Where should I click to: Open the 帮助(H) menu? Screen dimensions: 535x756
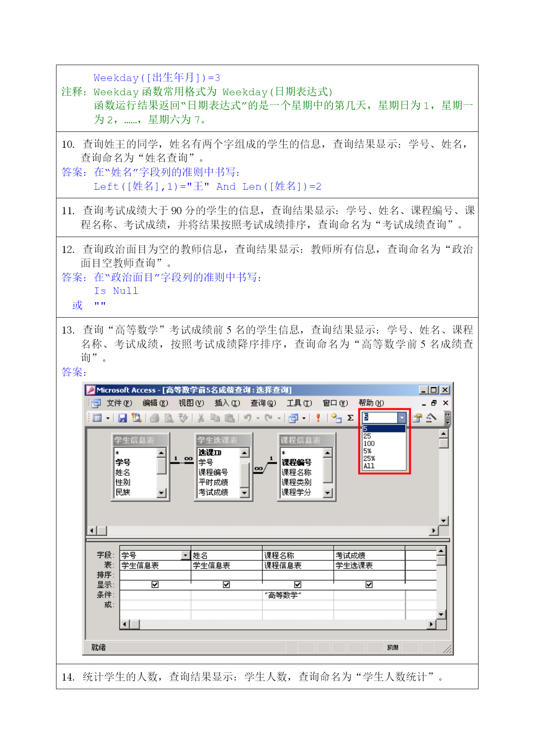pyautogui.click(x=371, y=403)
